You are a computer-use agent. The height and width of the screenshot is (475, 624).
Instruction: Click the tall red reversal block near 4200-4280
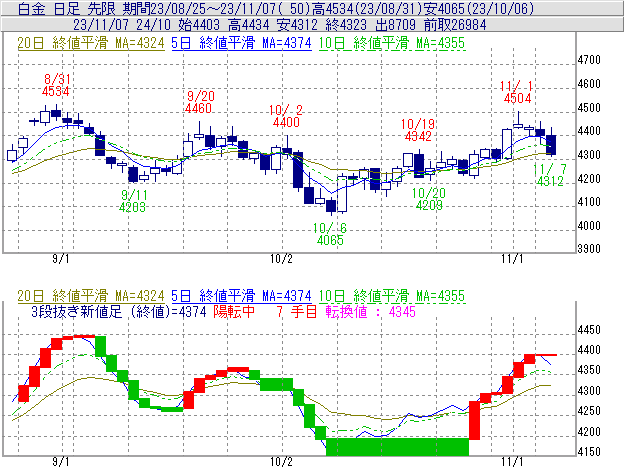pos(474,420)
